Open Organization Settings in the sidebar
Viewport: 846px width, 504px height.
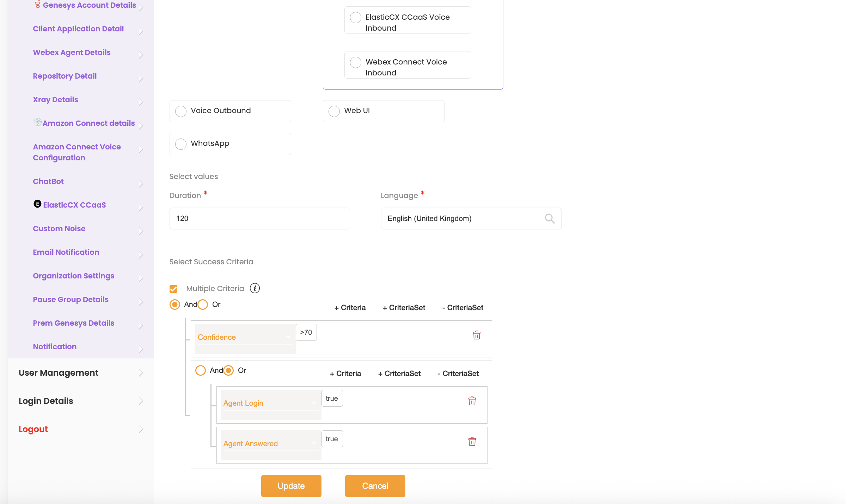73,276
